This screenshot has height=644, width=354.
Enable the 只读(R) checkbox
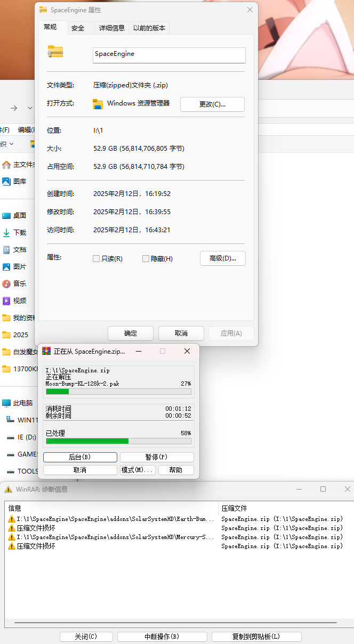(96, 259)
